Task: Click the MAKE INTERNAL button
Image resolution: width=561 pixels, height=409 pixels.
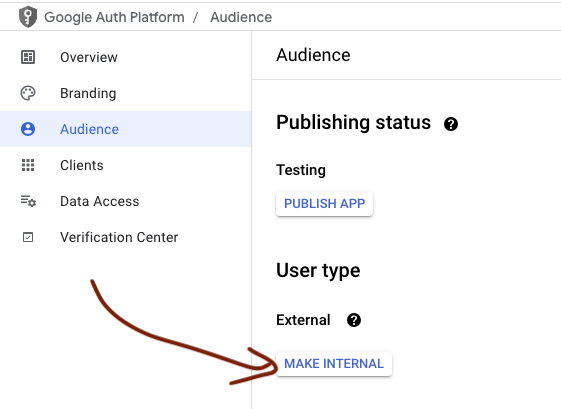Action: (334, 364)
